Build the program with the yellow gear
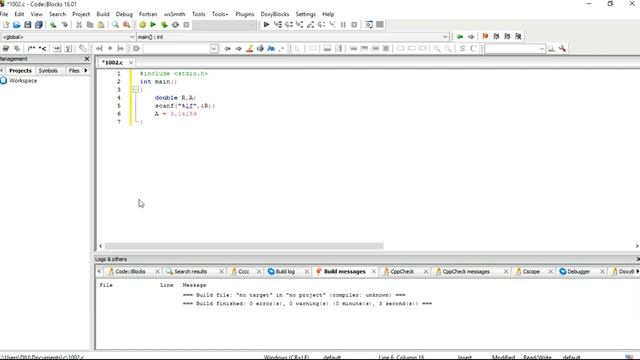Image resolution: width=640 pixels, height=360 pixels. click(x=142, y=25)
